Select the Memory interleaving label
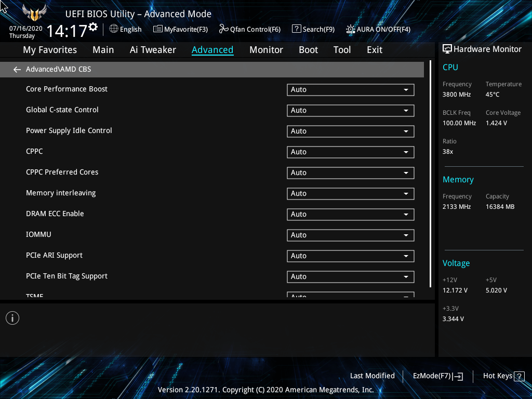This screenshot has width=532, height=399. [61, 193]
